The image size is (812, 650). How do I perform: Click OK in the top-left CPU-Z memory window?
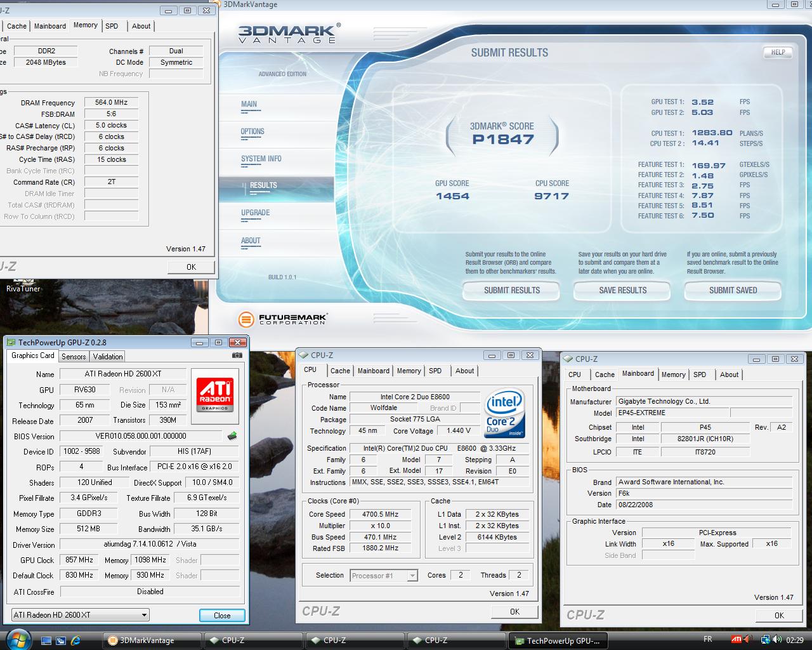pyautogui.click(x=191, y=267)
